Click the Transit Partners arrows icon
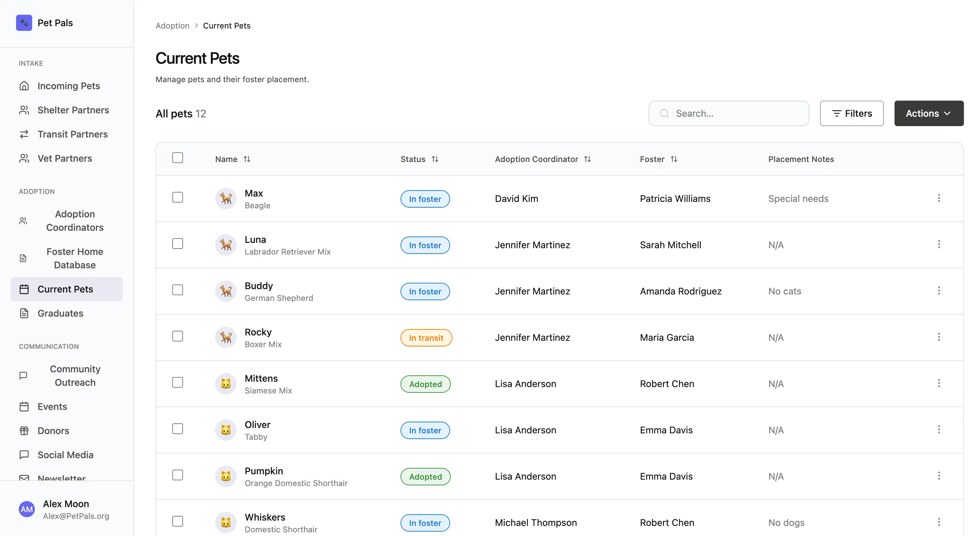The height and width of the screenshot is (536, 980). (x=24, y=135)
